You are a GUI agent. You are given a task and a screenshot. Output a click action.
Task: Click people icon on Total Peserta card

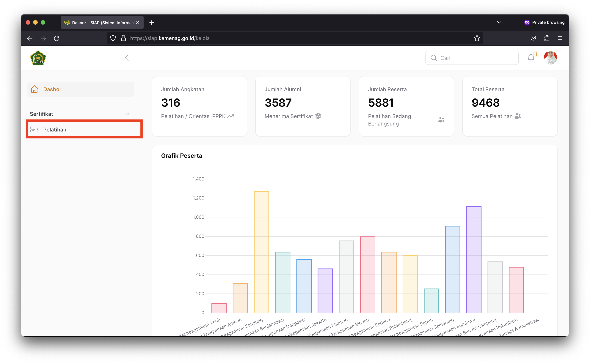pyautogui.click(x=517, y=116)
